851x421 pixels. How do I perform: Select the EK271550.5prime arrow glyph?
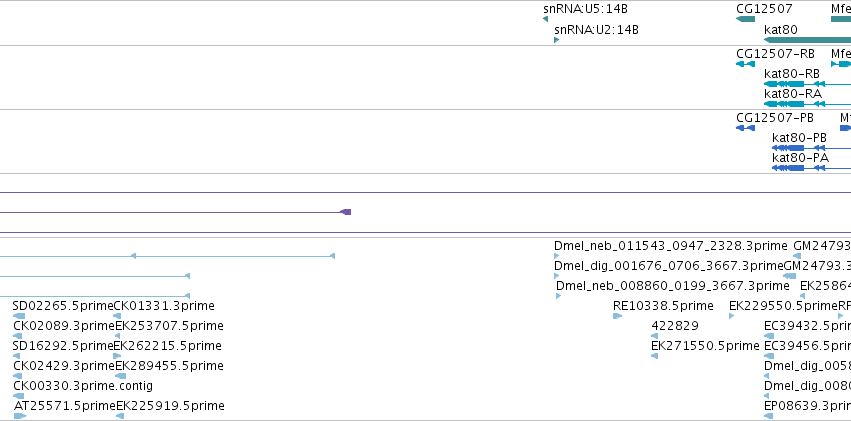(655, 356)
